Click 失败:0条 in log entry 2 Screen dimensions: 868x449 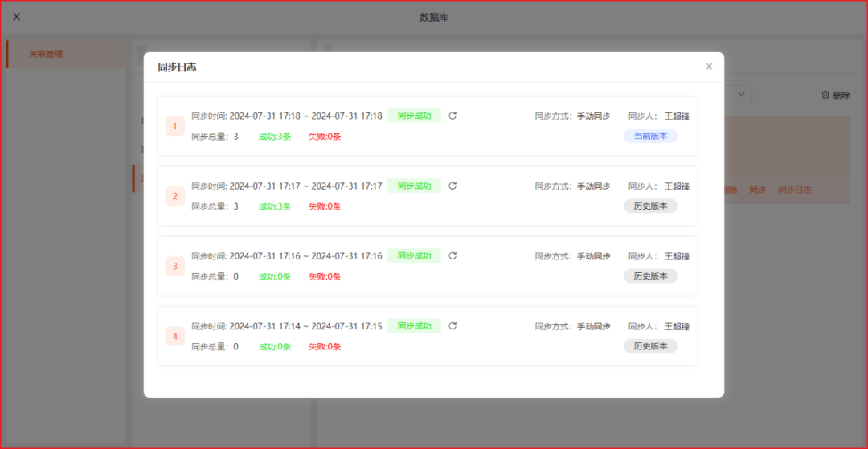point(325,206)
